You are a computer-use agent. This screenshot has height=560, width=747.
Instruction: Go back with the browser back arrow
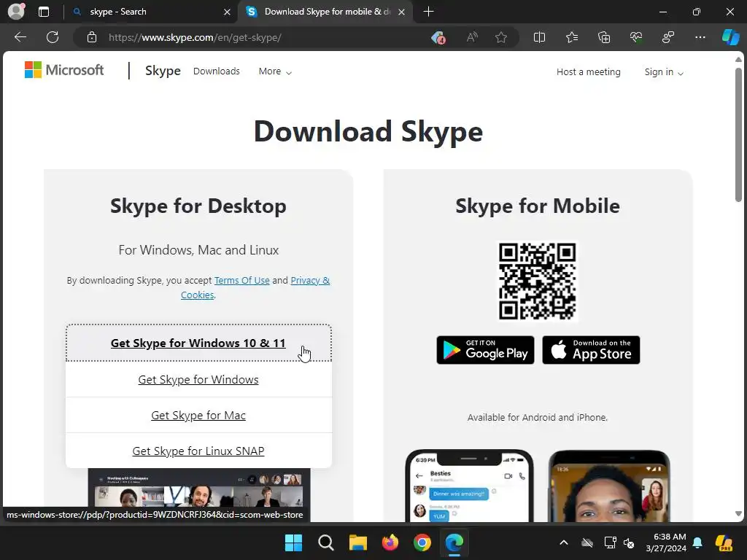tap(20, 37)
